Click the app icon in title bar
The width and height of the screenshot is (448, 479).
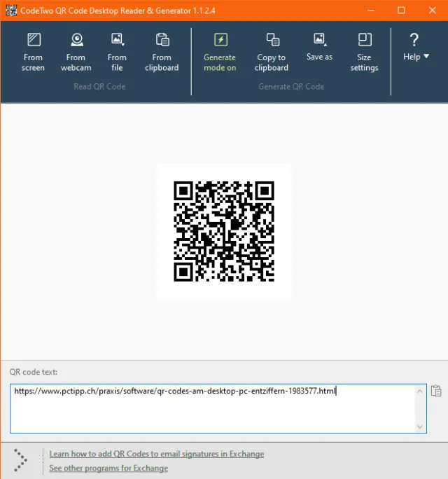click(x=11, y=11)
